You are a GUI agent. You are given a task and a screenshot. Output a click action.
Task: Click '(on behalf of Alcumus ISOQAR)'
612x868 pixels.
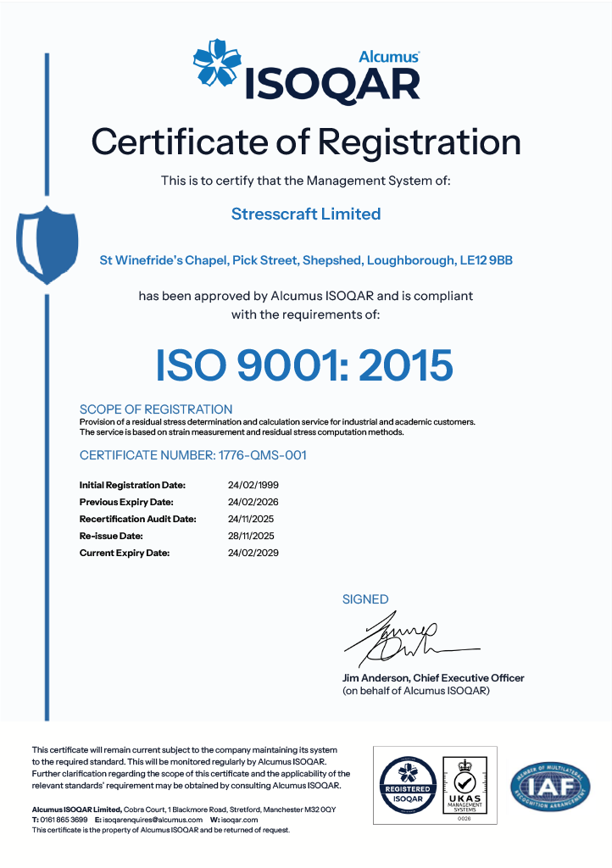tap(416, 691)
